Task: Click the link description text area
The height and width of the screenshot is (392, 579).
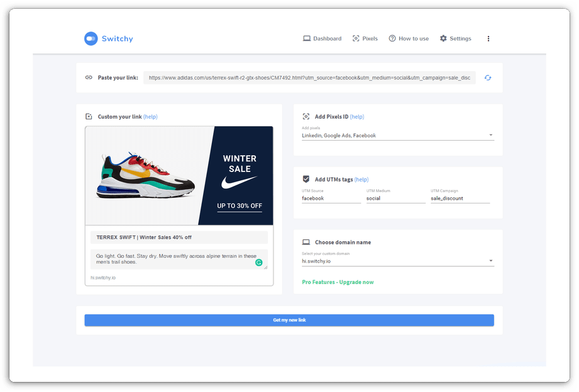Action: [179, 259]
